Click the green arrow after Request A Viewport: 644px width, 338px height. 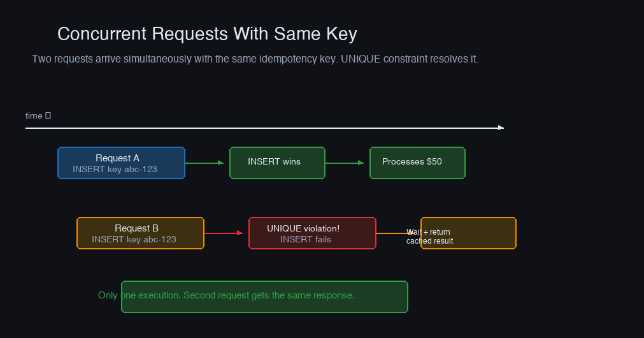click(x=204, y=163)
